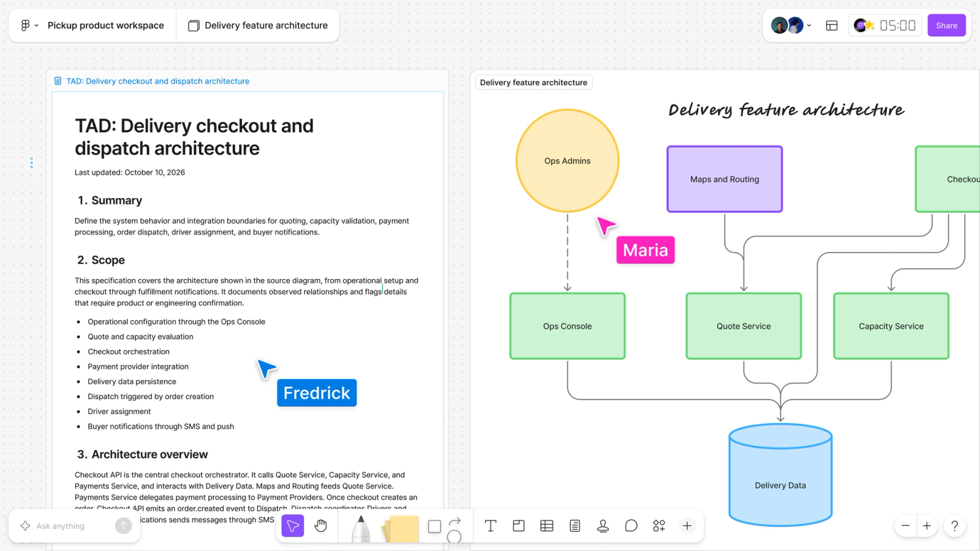The image size is (980, 551).
Task: Select the square shape tool
Action: (x=434, y=527)
